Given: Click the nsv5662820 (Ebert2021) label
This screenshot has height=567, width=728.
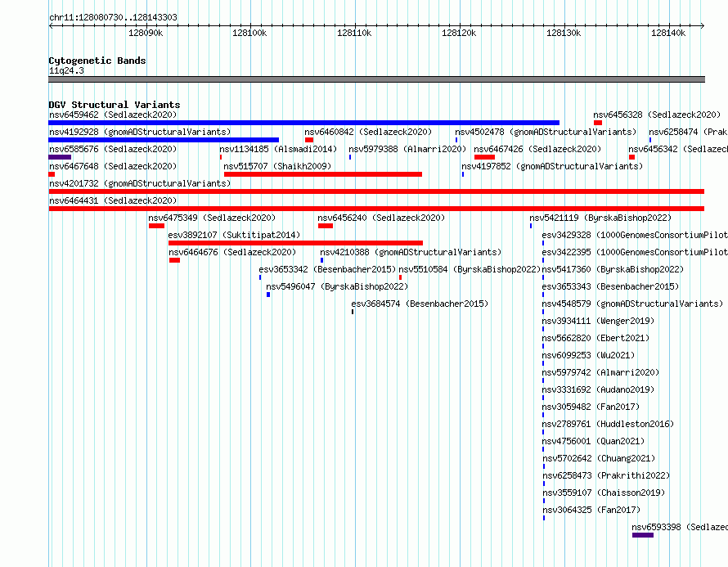Looking at the screenshot, I should click(595, 338).
